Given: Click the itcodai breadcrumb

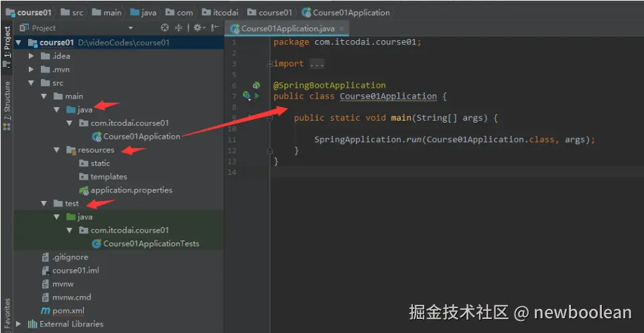Looking at the screenshot, I should click(220, 13).
